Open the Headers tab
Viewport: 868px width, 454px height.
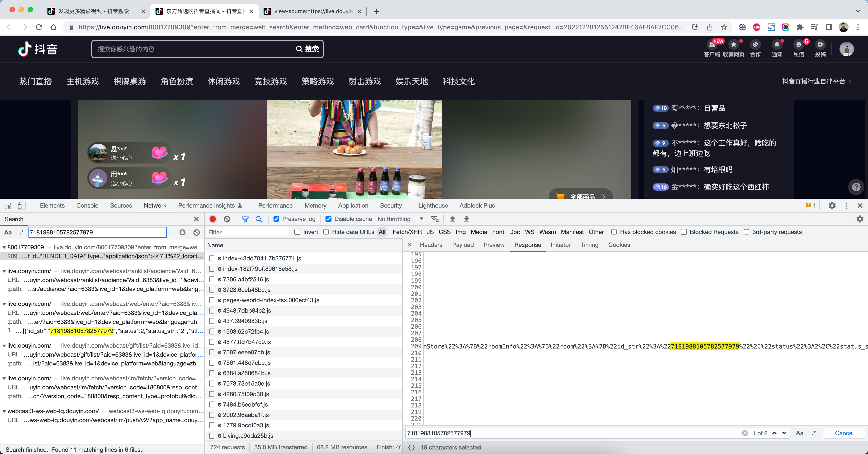431,245
